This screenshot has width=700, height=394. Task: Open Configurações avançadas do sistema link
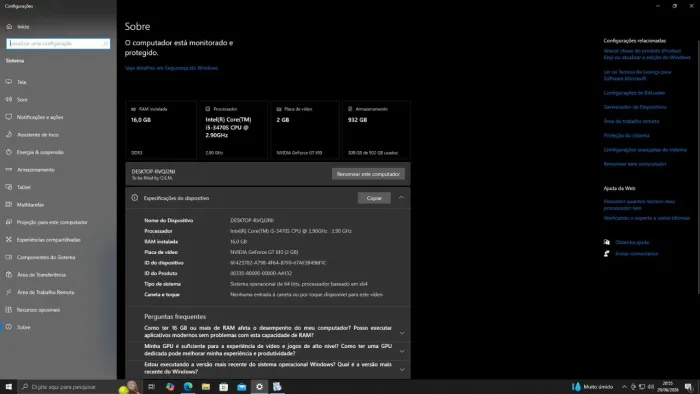coord(645,150)
